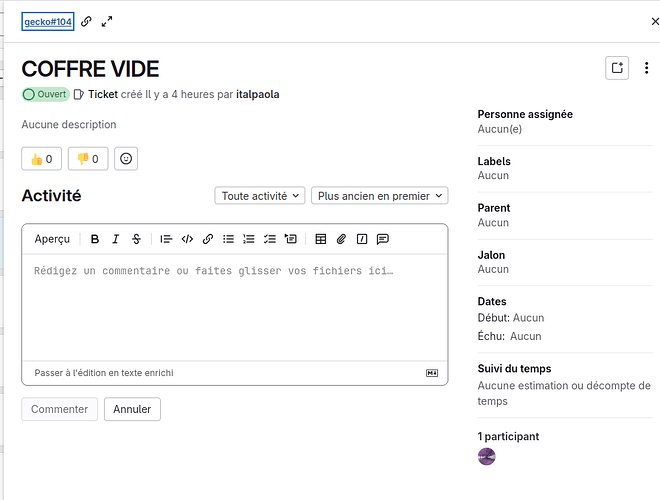660x500 pixels.
Task: Toggle thumbs up reaction on ticket
Action: tap(41, 158)
